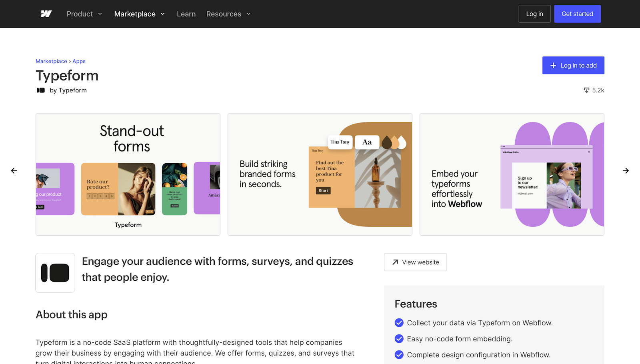This screenshot has height=364, width=640.
Task: Open the Build striking branded forms slide
Action: click(x=320, y=174)
